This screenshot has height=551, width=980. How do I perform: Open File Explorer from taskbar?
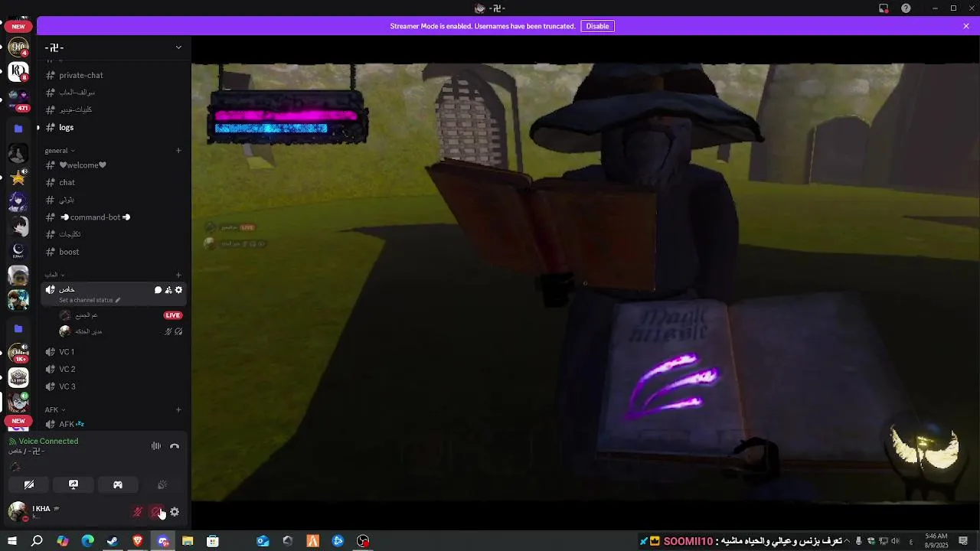(188, 541)
